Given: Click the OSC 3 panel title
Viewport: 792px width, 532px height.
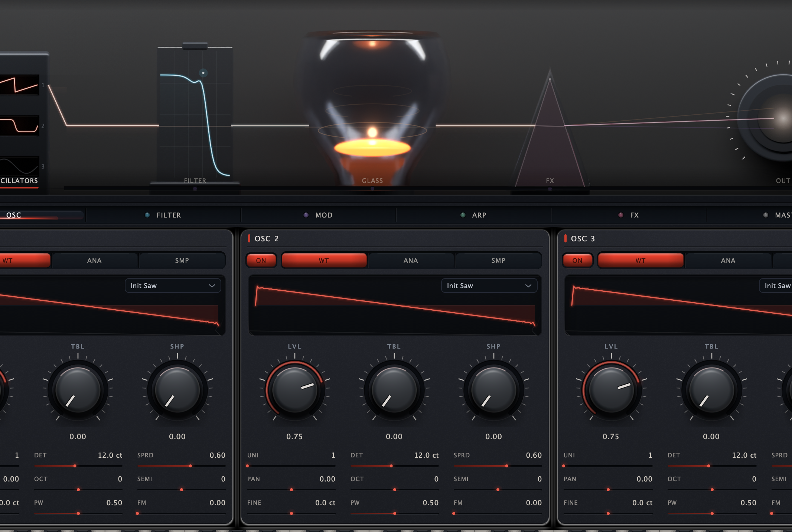Looking at the screenshot, I should point(583,238).
